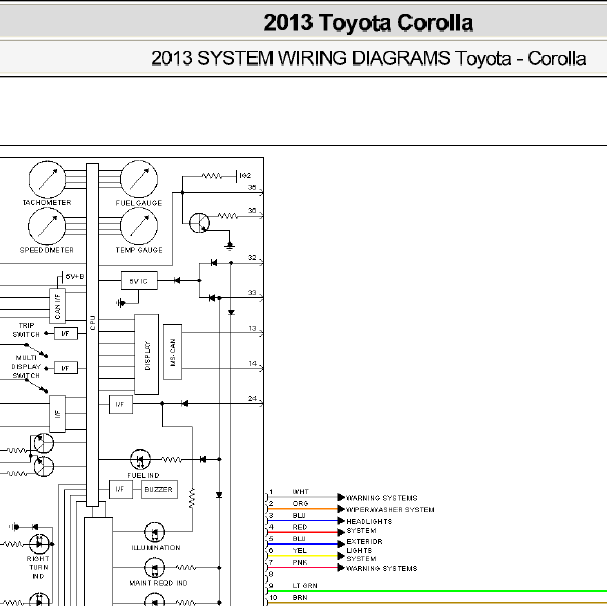Viewport: 607px width, 606px height.
Task: Click the '2013 Toyota Corolla' title
Action: tap(368, 22)
